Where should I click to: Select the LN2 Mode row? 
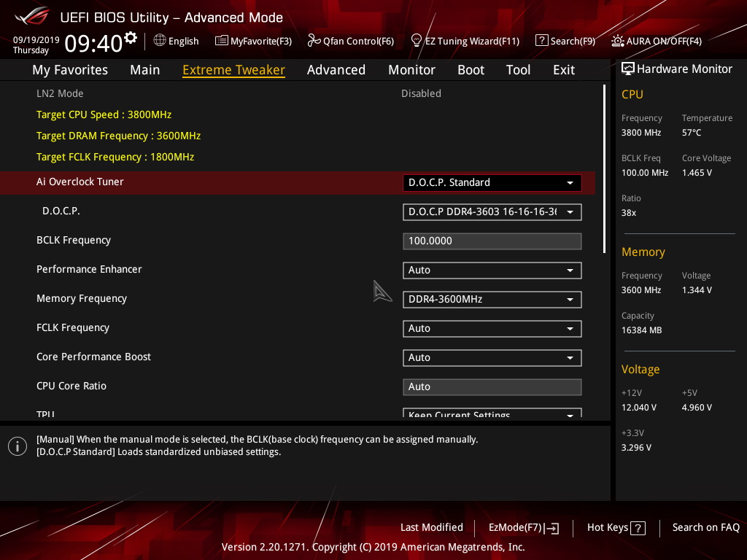click(x=298, y=93)
